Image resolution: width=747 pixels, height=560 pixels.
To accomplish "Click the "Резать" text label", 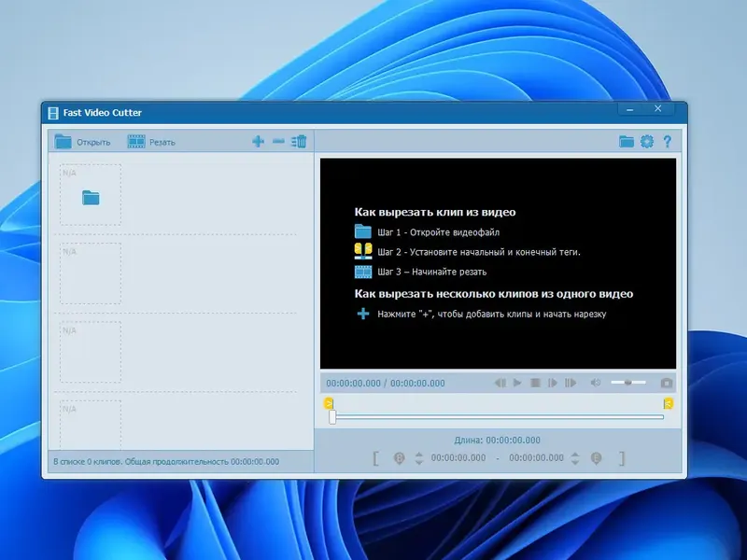I will click(162, 142).
